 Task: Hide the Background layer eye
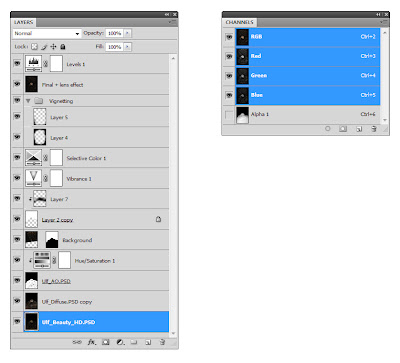click(17, 239)
